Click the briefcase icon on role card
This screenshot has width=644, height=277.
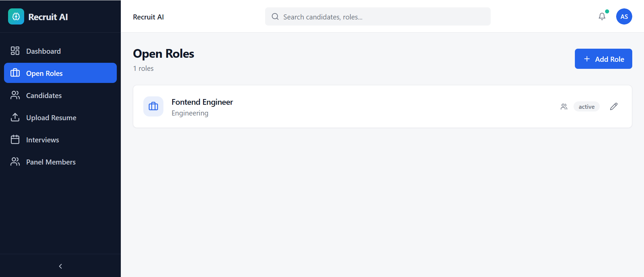point(153,106)
